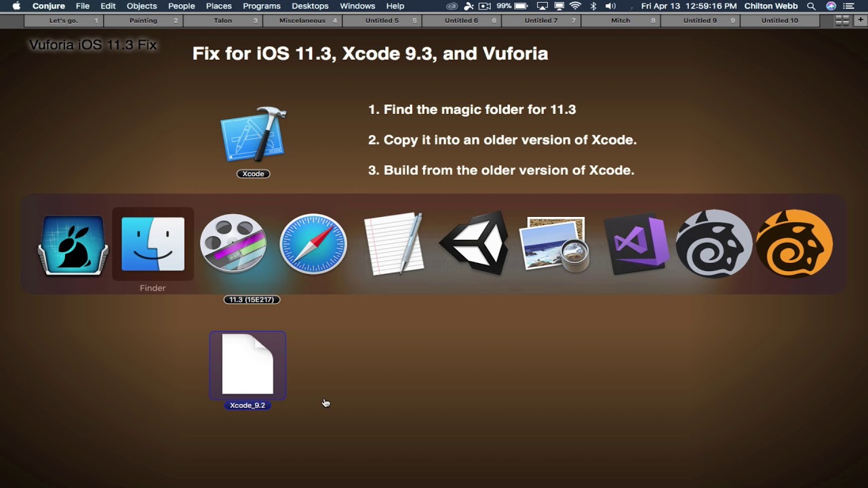Open the display monitor menu bar icon

coord(559,6)
